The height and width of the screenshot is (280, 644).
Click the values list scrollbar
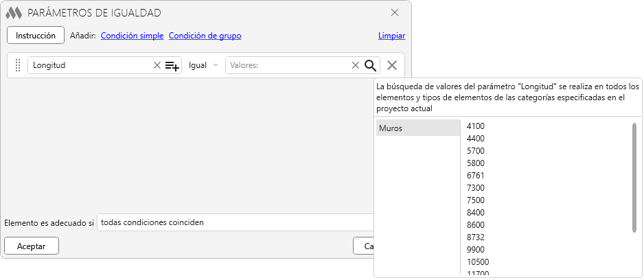[634, 177]
